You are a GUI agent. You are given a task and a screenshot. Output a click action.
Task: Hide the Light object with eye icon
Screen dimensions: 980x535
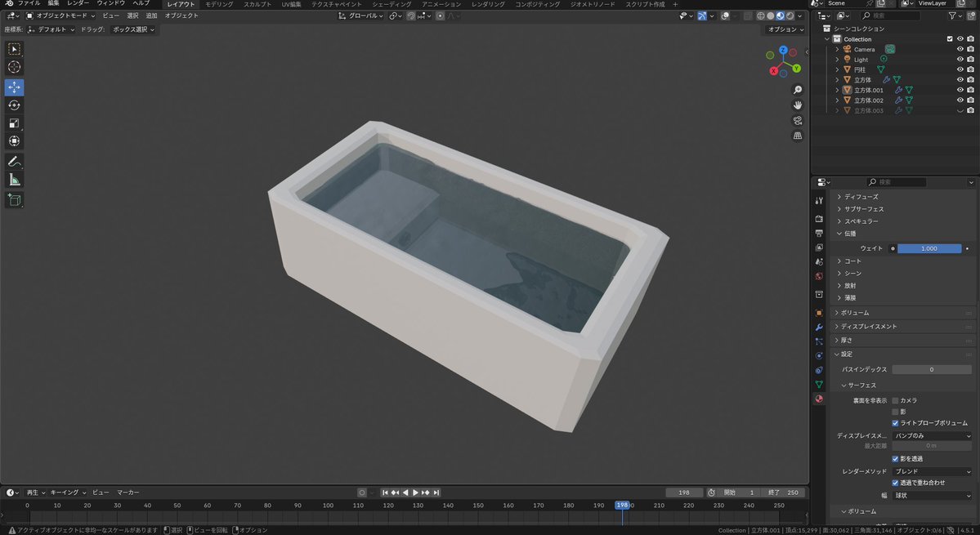tap(960, 60)
